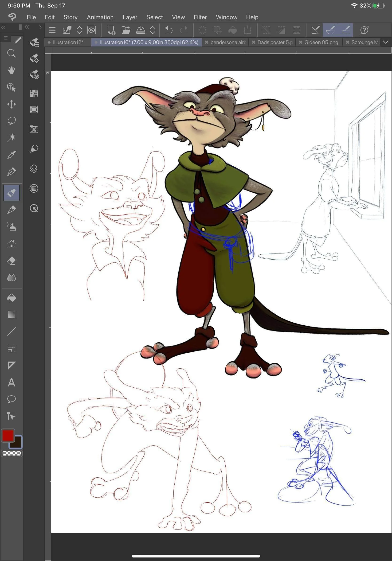The width and height of the screenshot is (392, 561).
Task: Open the File menu
Action: point(31,17)
